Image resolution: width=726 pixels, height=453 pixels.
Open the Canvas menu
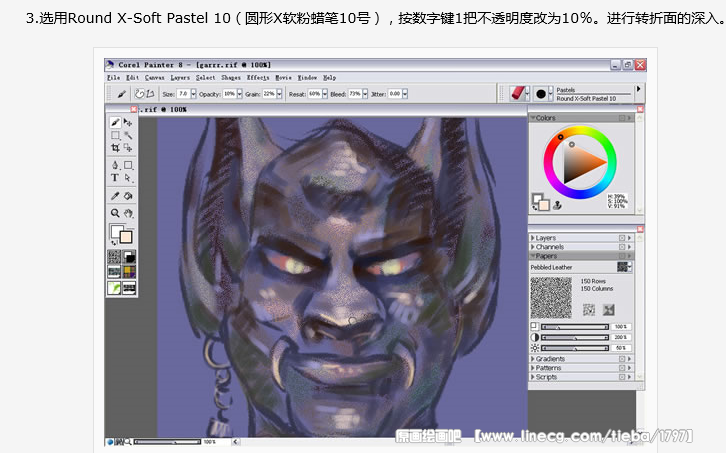coord(154,78)
